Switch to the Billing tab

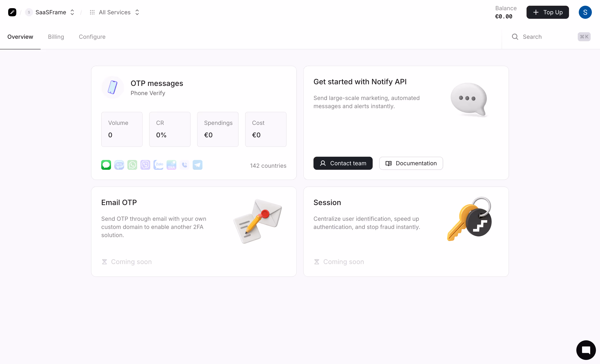pyautogui.click(x=56, y=37)
